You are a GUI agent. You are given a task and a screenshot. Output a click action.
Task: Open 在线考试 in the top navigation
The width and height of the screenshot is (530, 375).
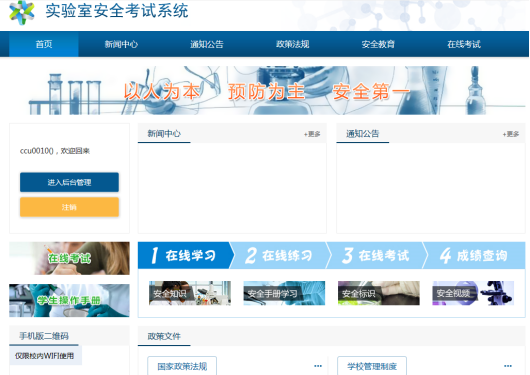point(464,44)
